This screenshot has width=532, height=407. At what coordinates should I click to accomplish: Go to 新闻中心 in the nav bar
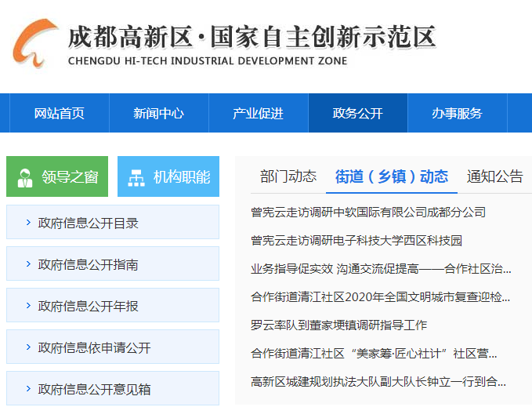click(158, 113)
